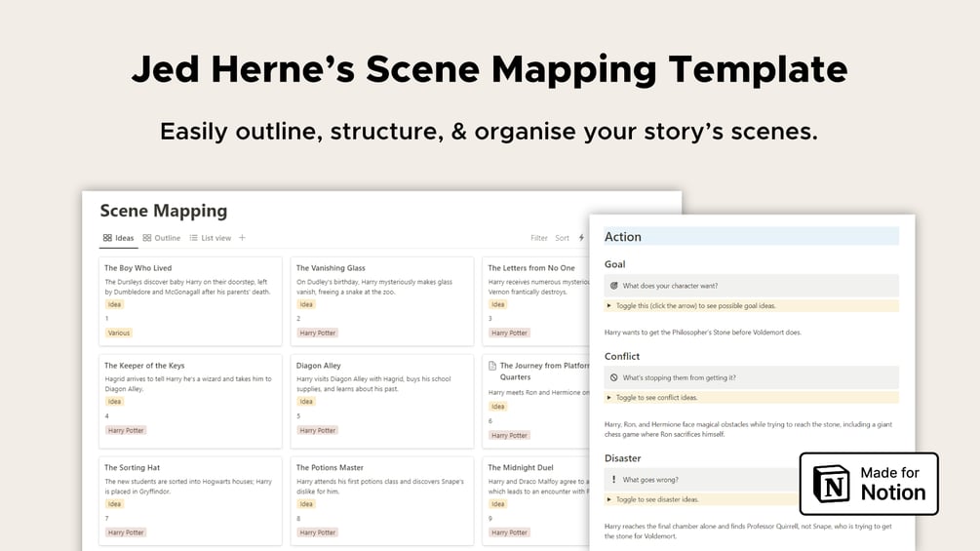The image size is (980, 551).
Task: Expand the disaster ideas toggle arrow
Action: pos(609,499)
